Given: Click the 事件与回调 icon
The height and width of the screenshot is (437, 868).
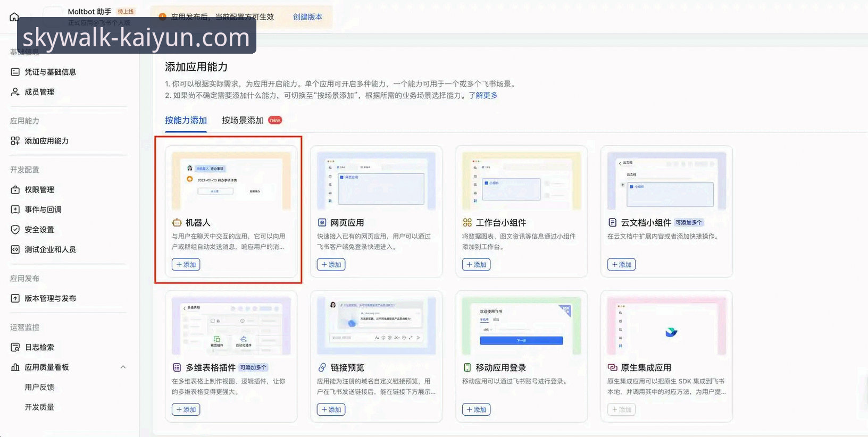Looking at the screenshot, I should click(15, 209).
